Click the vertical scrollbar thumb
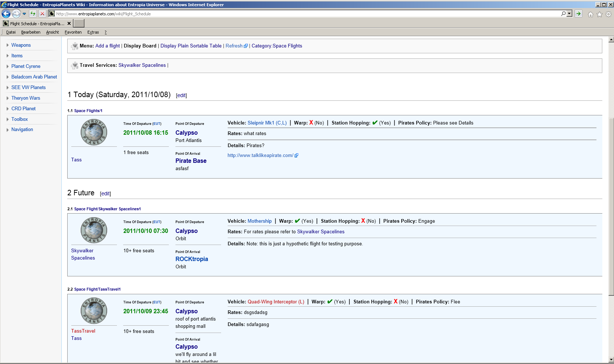The width and height of the screenshot is (614, 364). (x=611, y=207)
